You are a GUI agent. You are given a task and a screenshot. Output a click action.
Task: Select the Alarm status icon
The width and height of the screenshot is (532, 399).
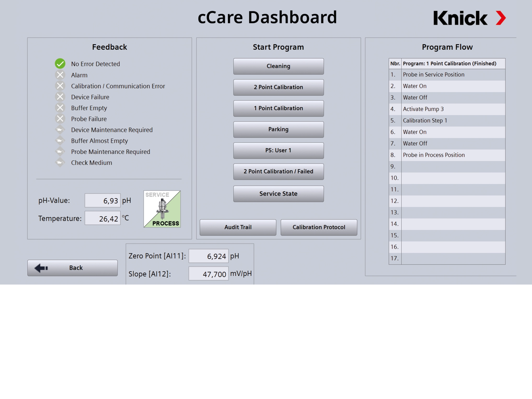[x=60, y=75]
